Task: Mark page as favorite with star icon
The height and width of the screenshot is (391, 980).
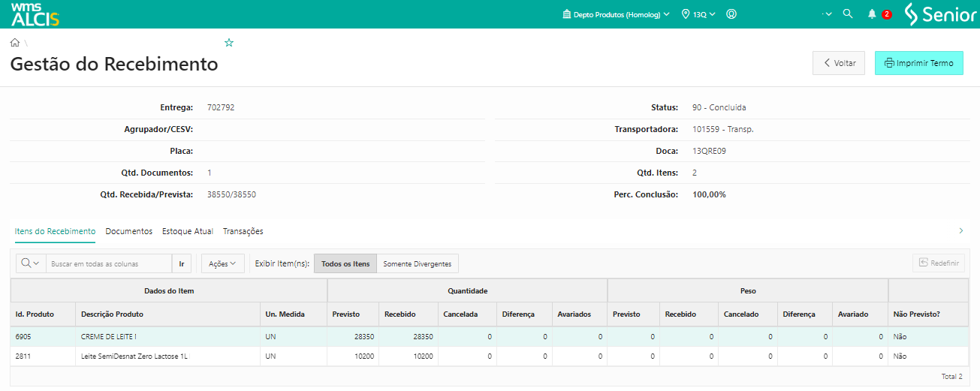Action: (x=229, y=43)
